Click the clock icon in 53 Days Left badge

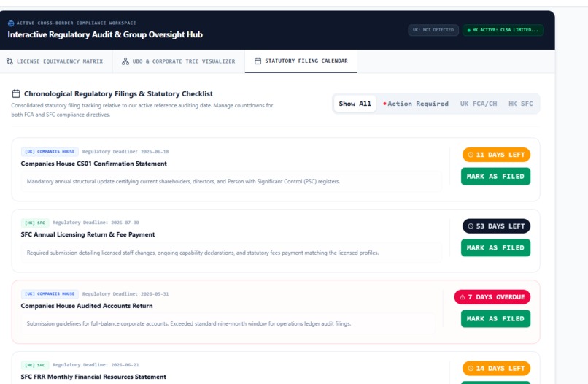[471, 226]
